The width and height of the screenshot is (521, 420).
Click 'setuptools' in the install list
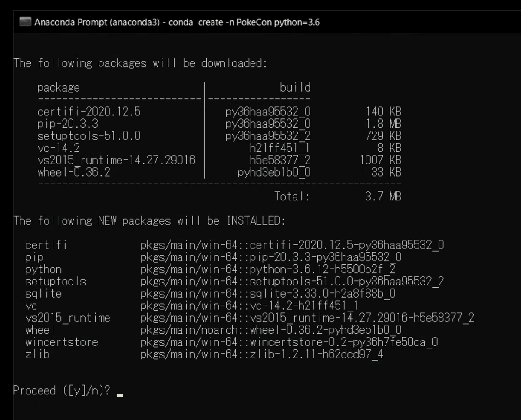point(56,282)
